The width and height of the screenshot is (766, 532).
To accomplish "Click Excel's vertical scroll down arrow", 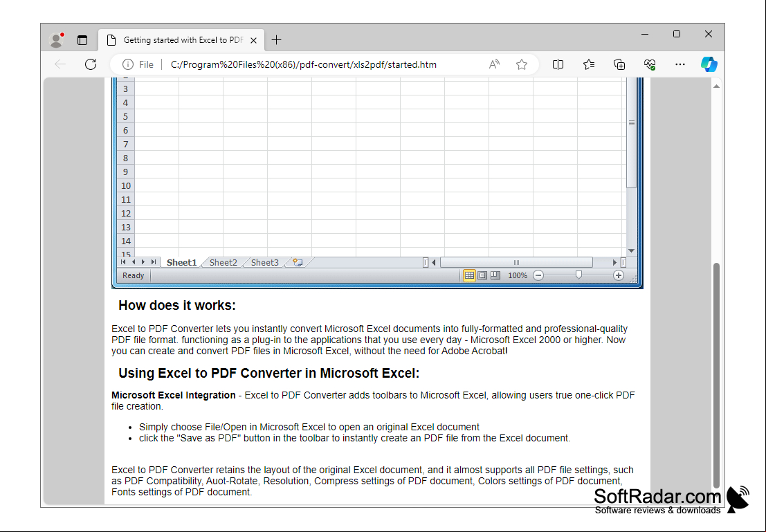I will [x=631, y=250].
